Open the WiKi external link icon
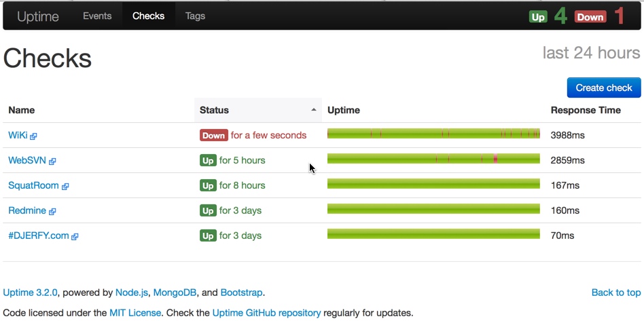Viewport: 644px width, 321px height. click(x=34, y=136)
